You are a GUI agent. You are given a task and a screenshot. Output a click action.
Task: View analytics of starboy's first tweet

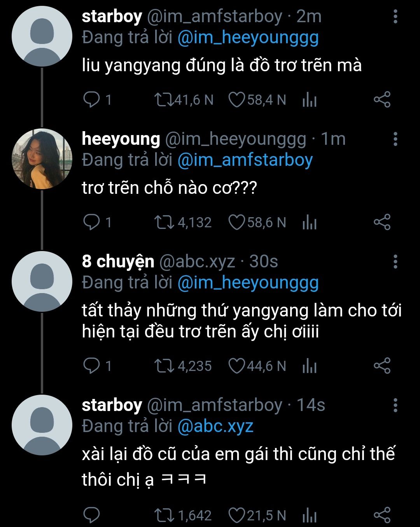pyautogui.click(x=310, y=100)
